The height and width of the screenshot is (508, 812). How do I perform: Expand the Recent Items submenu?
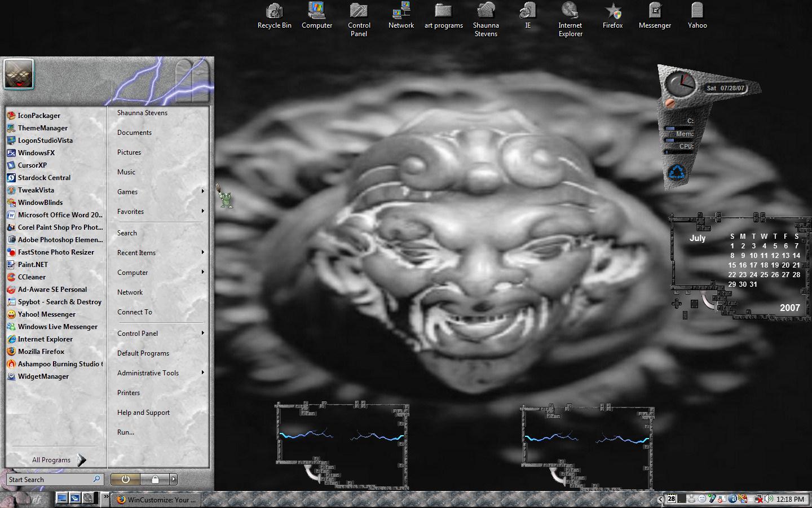coord(160,253)
